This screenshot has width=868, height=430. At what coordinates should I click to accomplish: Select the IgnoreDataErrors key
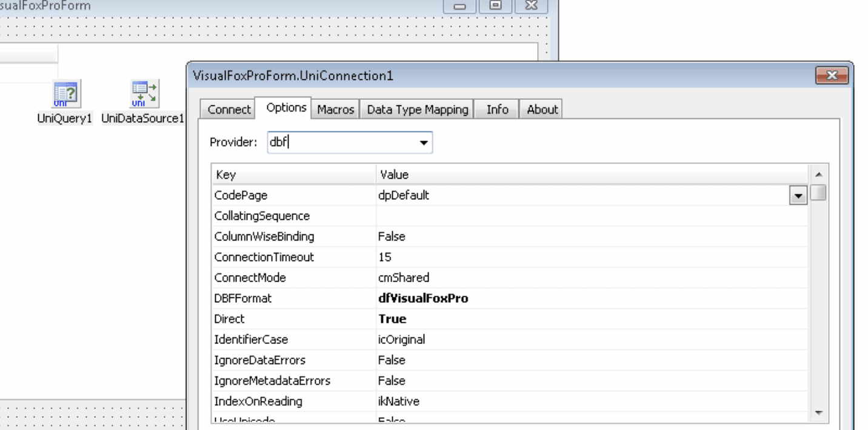coord(294,360)
